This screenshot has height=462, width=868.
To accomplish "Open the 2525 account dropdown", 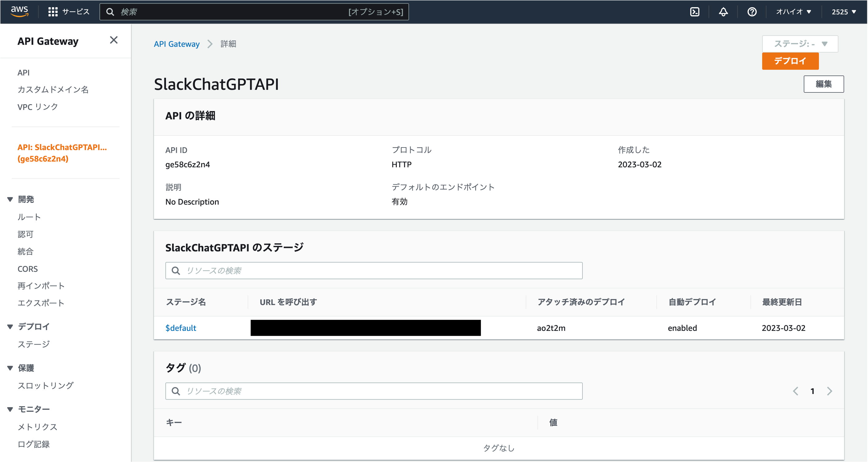I will (843, 12).
